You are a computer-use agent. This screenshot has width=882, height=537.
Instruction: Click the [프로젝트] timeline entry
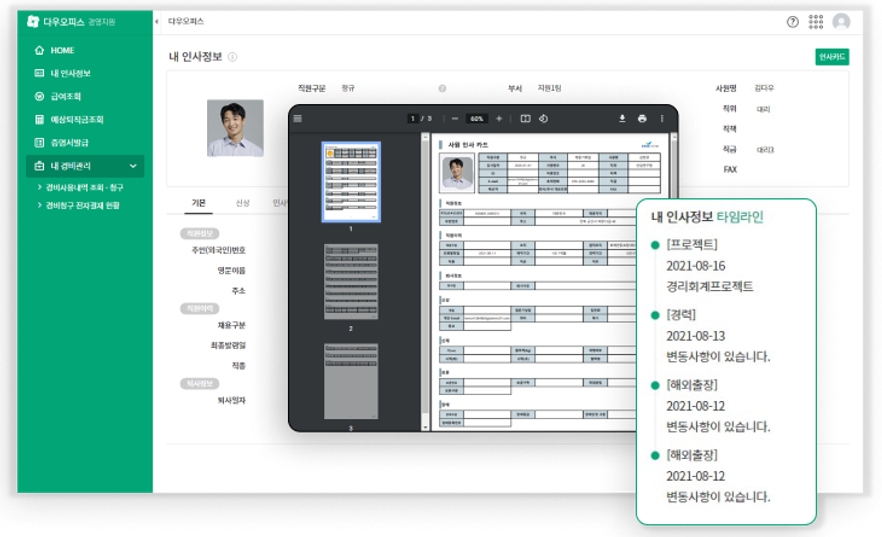pyautogui.click(x=692, y=245)
